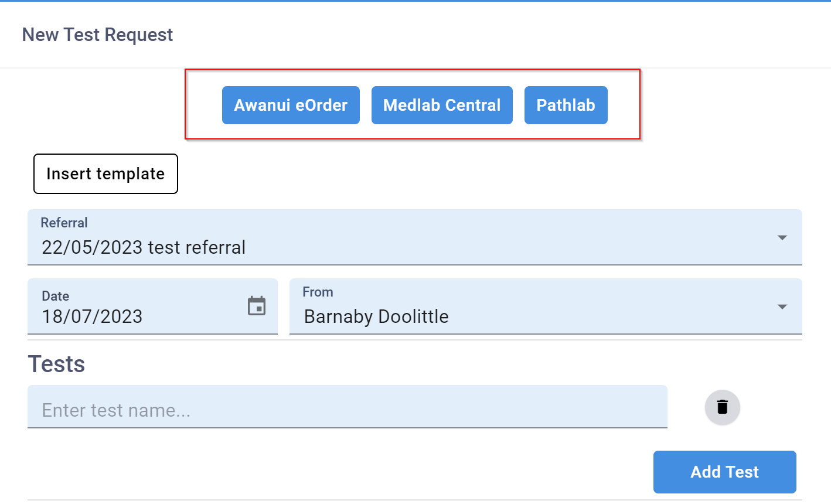Select the Medlab Central lab
This screenshot has width=831, height=504.
[x=442, y=105]
